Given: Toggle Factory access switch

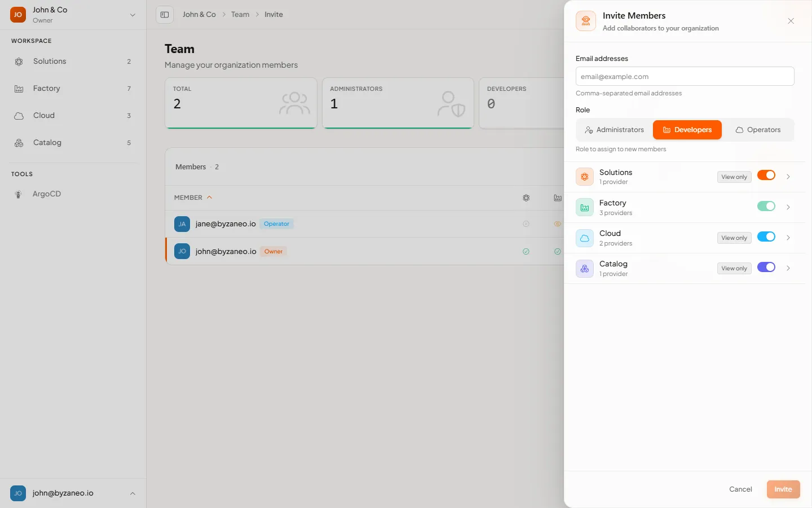Looking at the screenshot, I should (766, 206).
